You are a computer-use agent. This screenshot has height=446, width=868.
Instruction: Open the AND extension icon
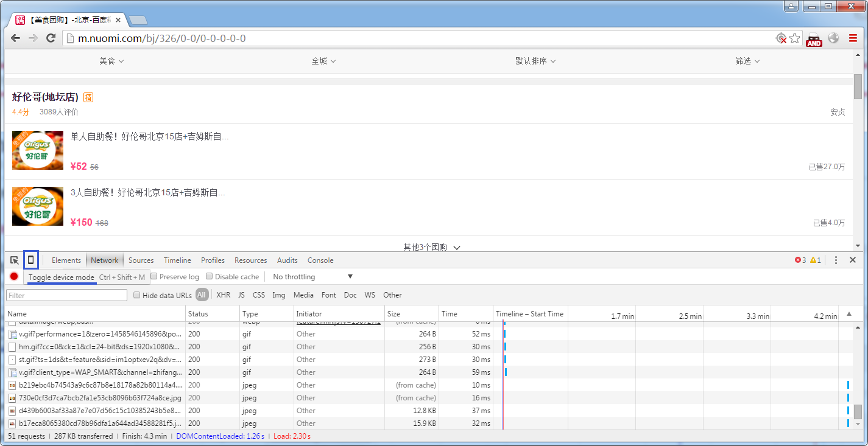814,39
